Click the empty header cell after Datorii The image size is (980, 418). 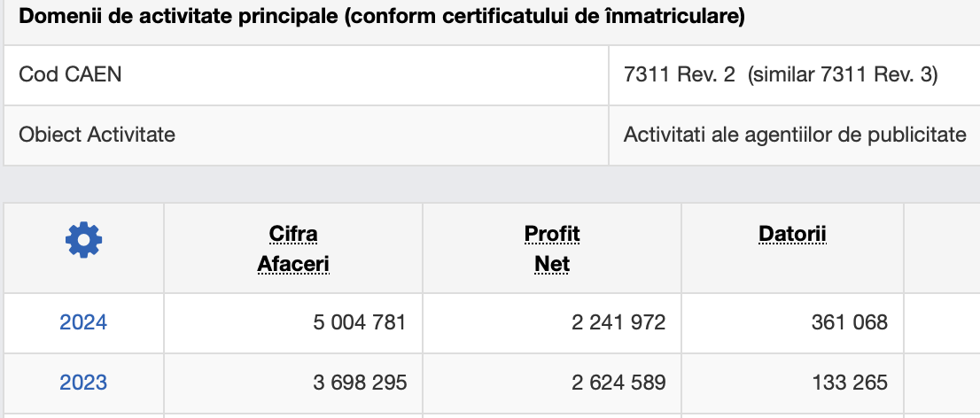tap(942, 248)
